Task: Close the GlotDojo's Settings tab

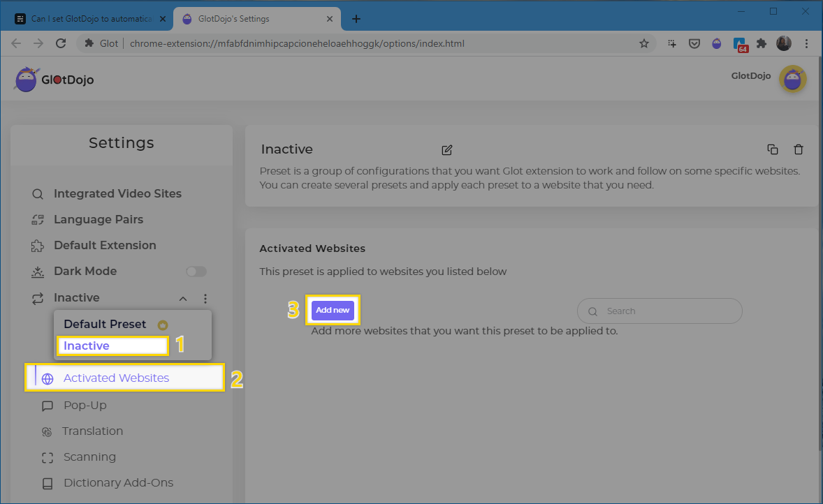Action: click(x=330, y=19)
